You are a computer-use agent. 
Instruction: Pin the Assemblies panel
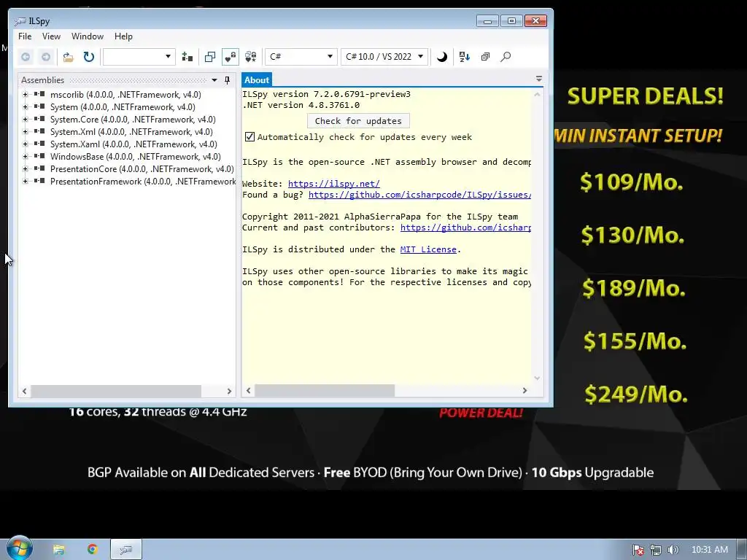(x=228, y=80)
